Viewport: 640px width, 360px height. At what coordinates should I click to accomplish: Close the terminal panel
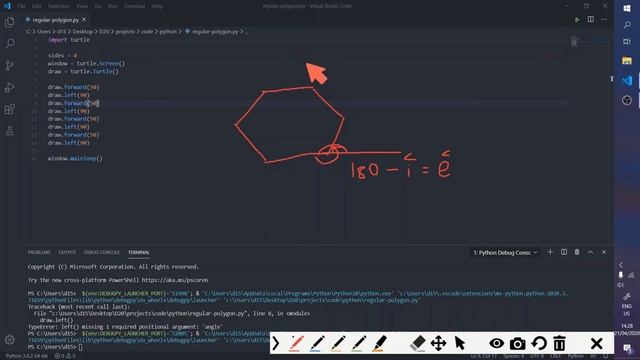(x=604, y=252)
